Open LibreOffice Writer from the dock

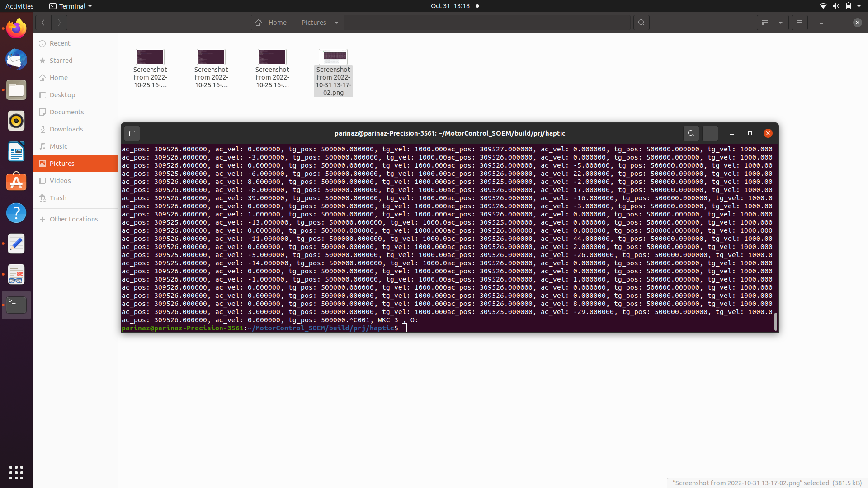[x=16, y=151]
